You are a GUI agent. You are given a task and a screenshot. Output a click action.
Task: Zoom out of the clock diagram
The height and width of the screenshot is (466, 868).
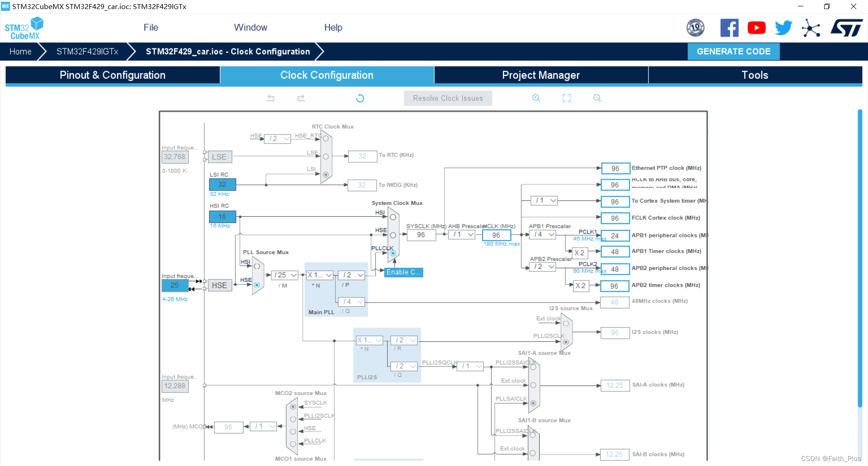click(597, 98)
